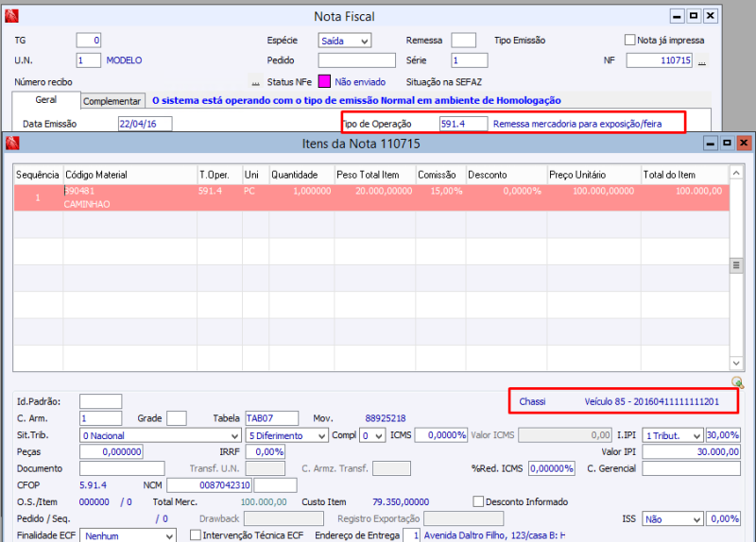Switch to the Complementar tab
This screenshot has height=542, width=756.
112,101
